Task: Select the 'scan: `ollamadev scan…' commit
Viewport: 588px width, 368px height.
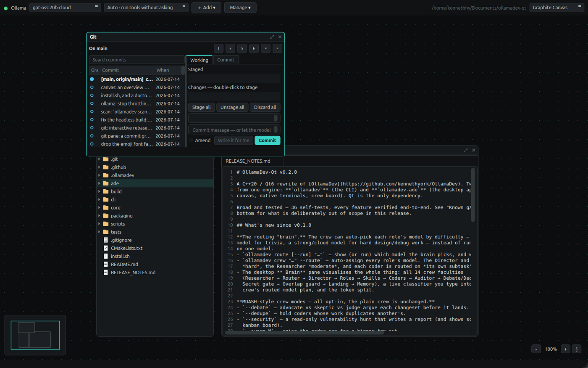Action: click(x=135, y=112)
